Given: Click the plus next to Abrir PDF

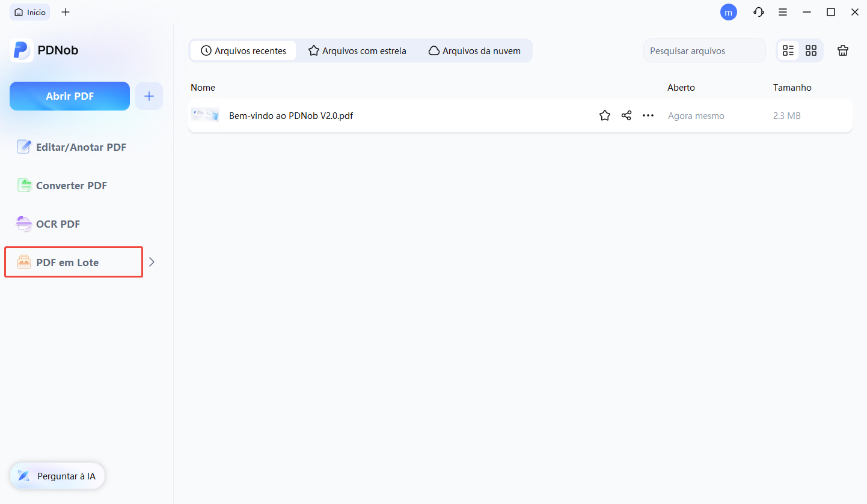Looking at the screenshot, I should pos(149,96).
